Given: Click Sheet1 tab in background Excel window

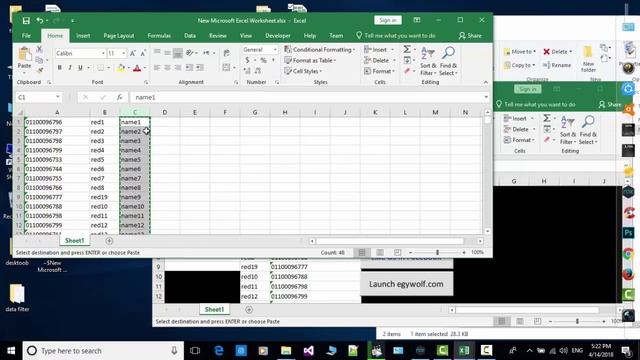Looking at the screenshot, I should [214, 309].
